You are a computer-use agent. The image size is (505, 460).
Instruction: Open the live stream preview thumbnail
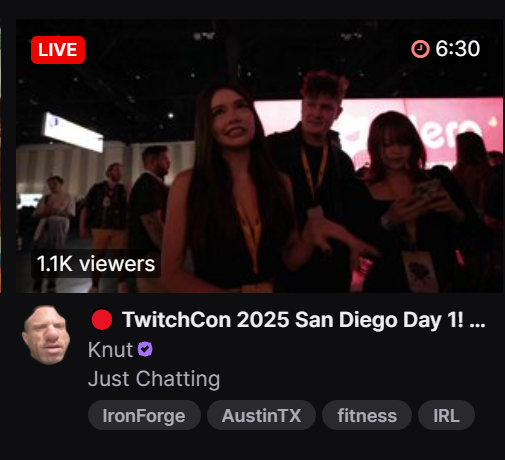(x=260, y=156)
